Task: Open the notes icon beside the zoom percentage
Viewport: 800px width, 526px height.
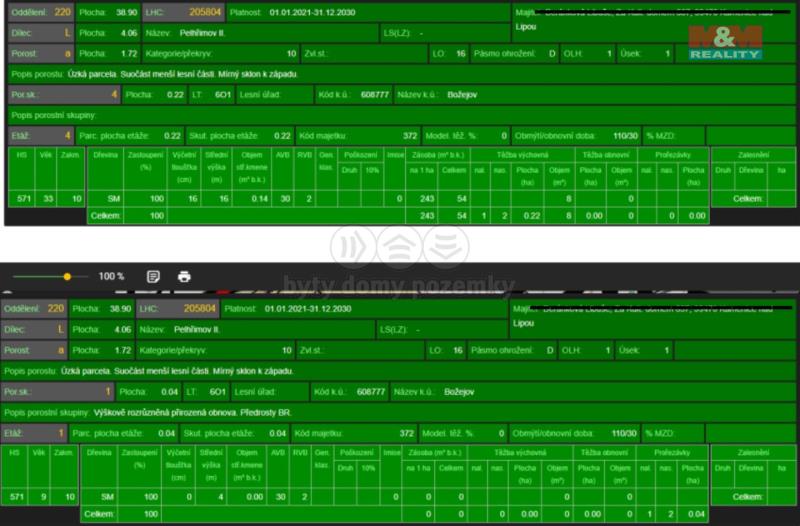Action: point(153,276)
